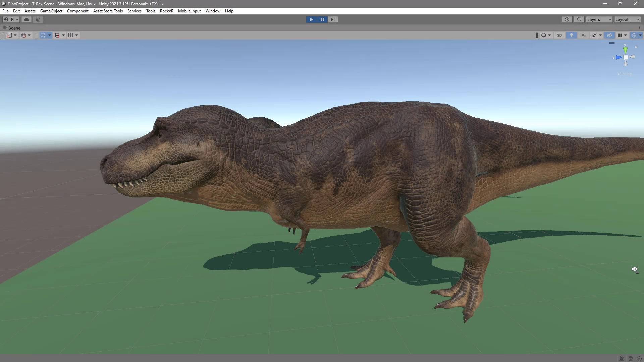Image resolution: width=644 pixels, height=362 pixels.
Task: Open draw mode shading dropdown
Action: point(546,35)
